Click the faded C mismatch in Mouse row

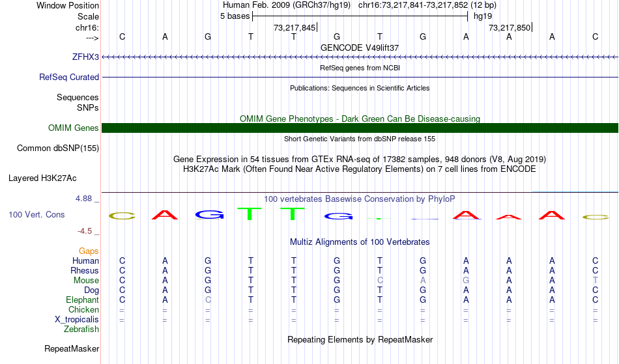point(380,281)
